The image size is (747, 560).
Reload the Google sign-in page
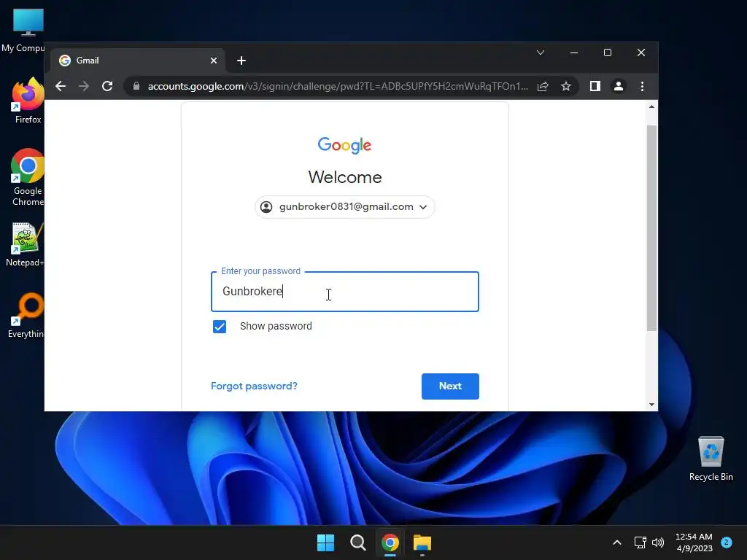(x=108, y=86)
